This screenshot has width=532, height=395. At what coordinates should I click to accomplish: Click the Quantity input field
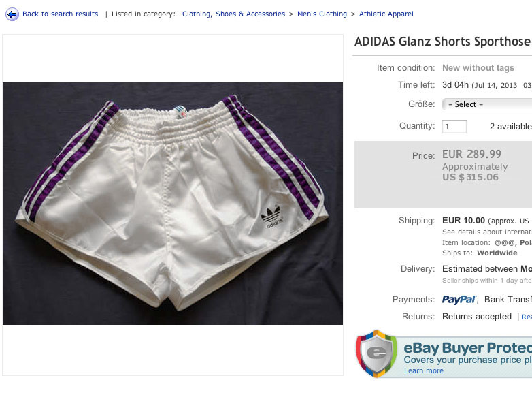click(x=454, y=127)
